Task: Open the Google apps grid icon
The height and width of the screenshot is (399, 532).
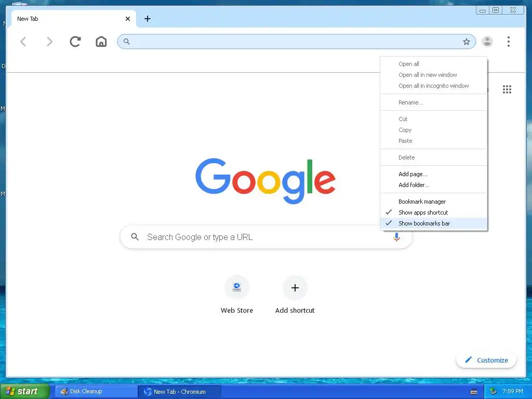Action: [x=507, y=89]
